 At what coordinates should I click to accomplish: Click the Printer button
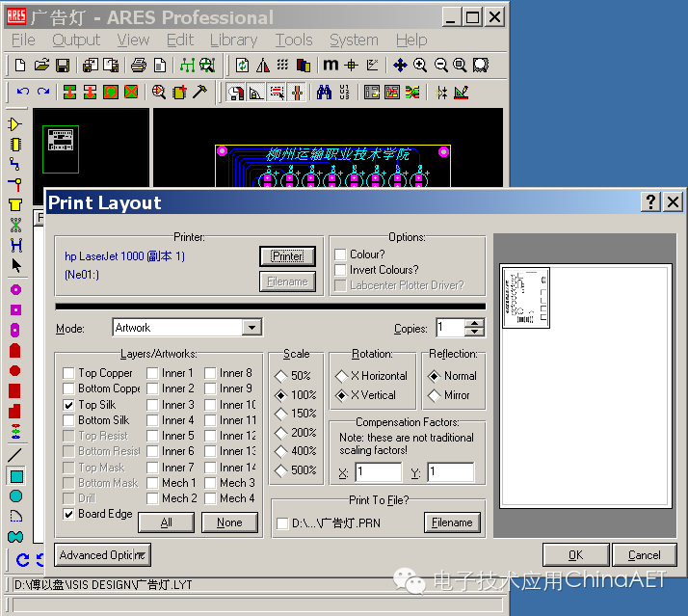[x=287, y=256]
